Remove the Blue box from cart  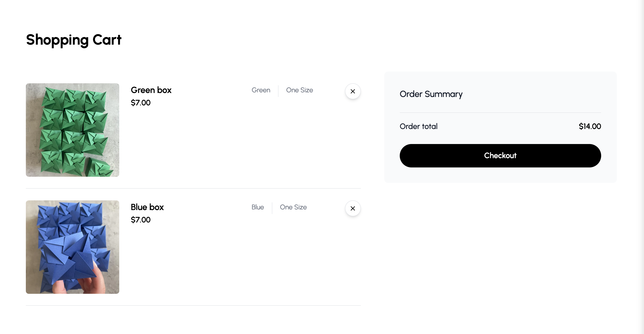click(353, 208)
